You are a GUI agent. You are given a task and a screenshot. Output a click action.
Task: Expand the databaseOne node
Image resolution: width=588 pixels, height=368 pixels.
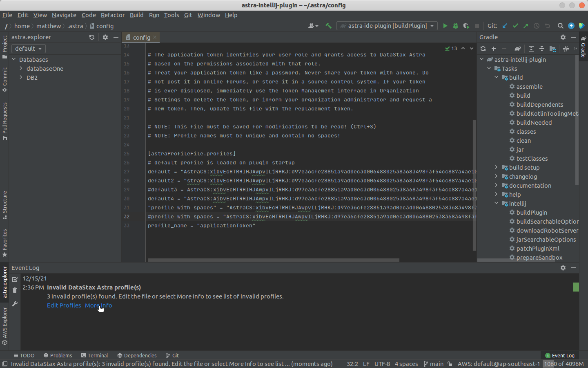tap(21, 69)
